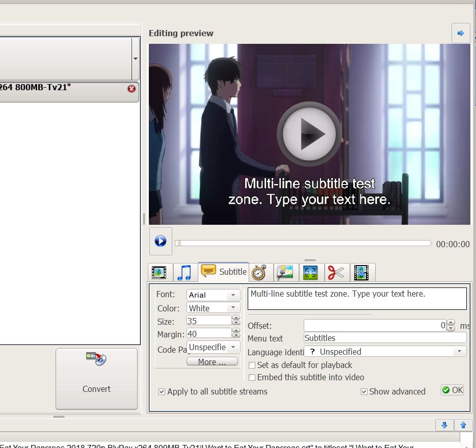476x448 pixels.
Task: Click the Convert button
Action: (x=96, y=379)
